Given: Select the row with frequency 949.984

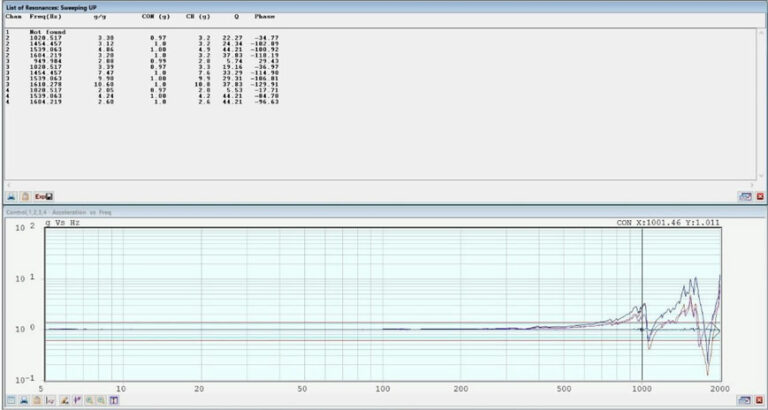Looking at the screenshot, I should pos(142,61).
